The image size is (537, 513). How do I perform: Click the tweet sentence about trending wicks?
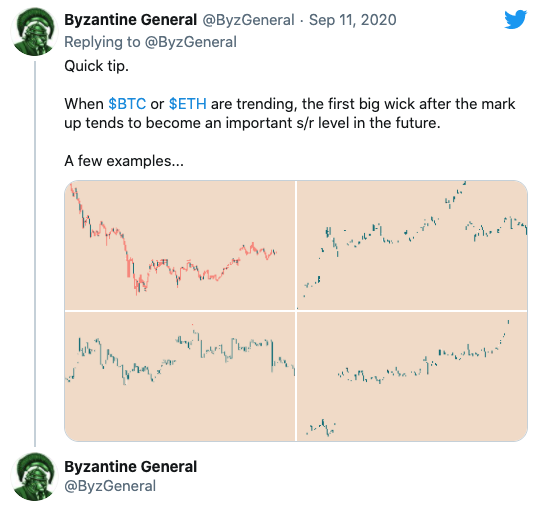click(290, 113)
